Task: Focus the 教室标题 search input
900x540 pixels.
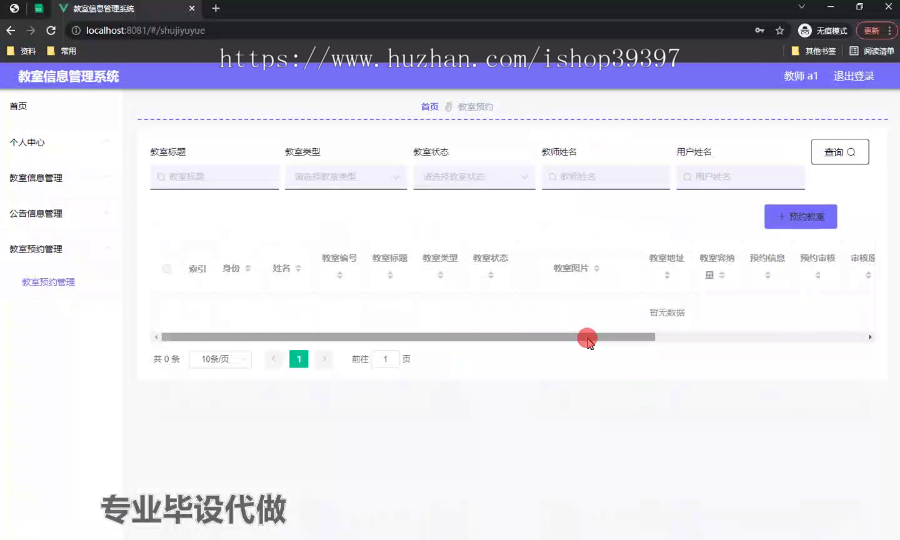Action: point(215,177)
